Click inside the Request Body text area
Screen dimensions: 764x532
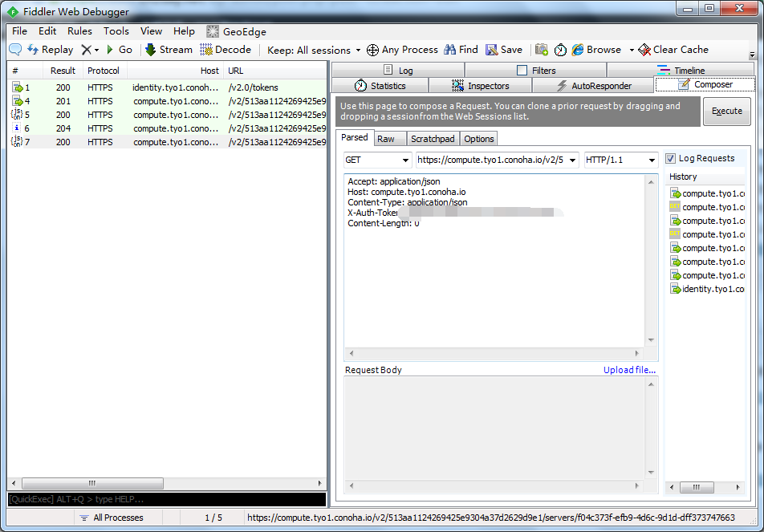pos(494,428)
